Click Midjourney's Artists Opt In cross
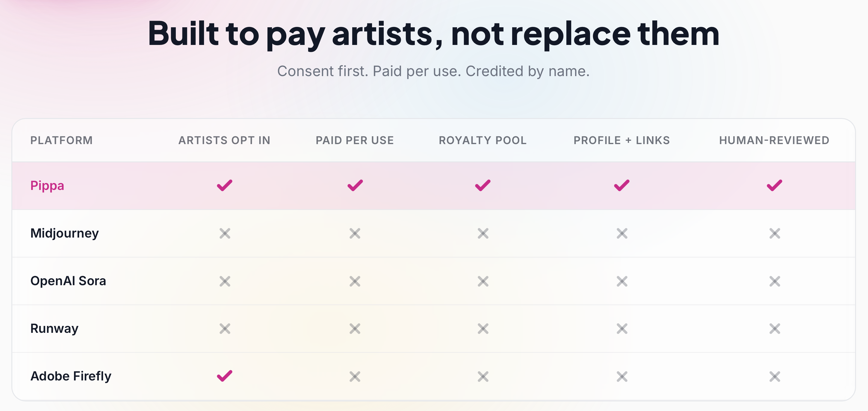 225,233
